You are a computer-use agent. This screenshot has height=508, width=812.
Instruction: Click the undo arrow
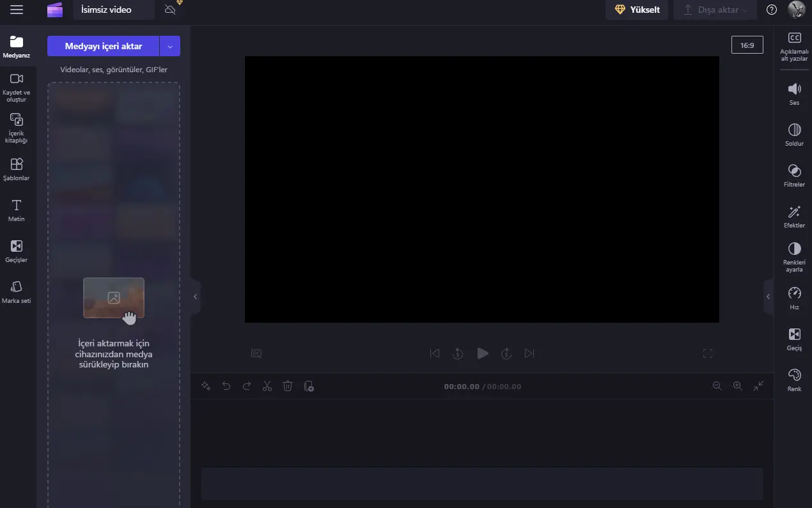[x=226, y=386]
